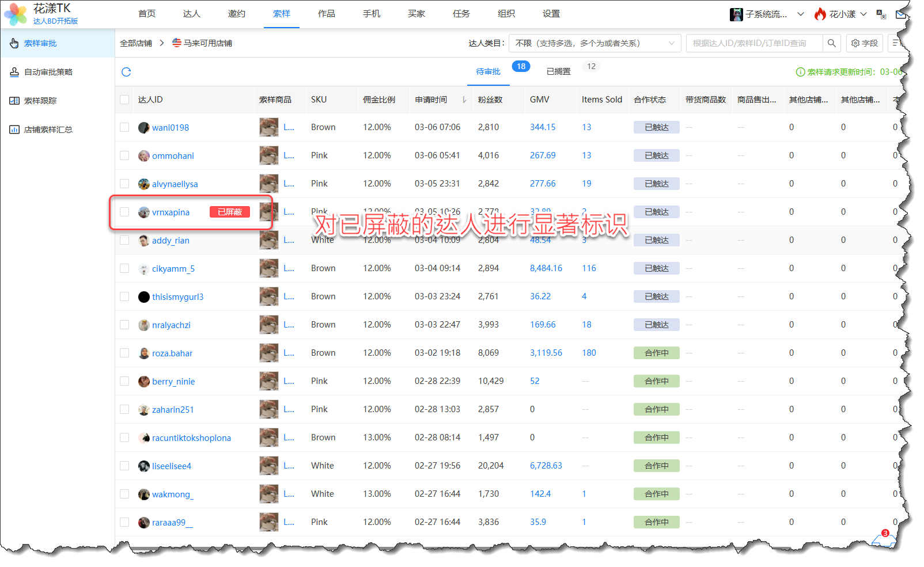
Task: Switch to the 已搁置 tab
Action: pos(558,71)
